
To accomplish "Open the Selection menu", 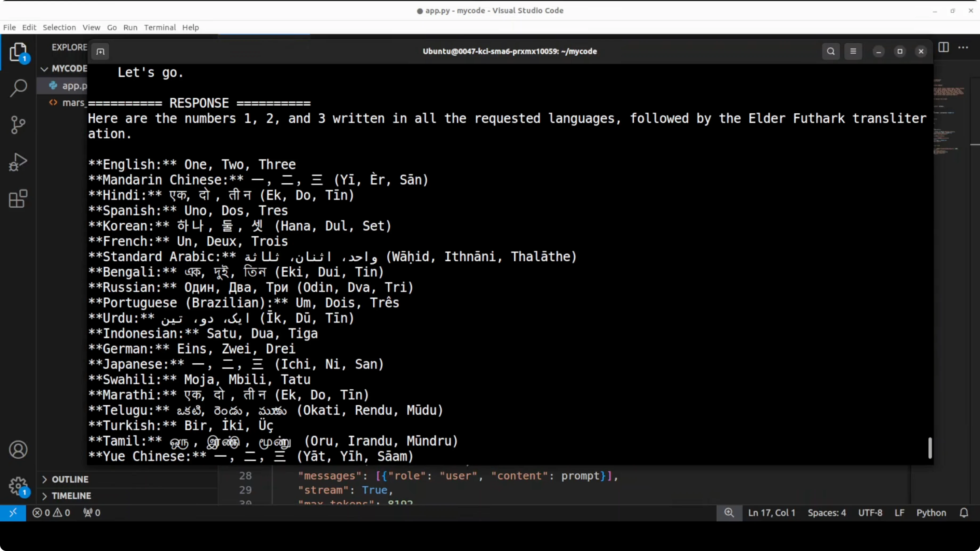I will (x=59, y=27).
